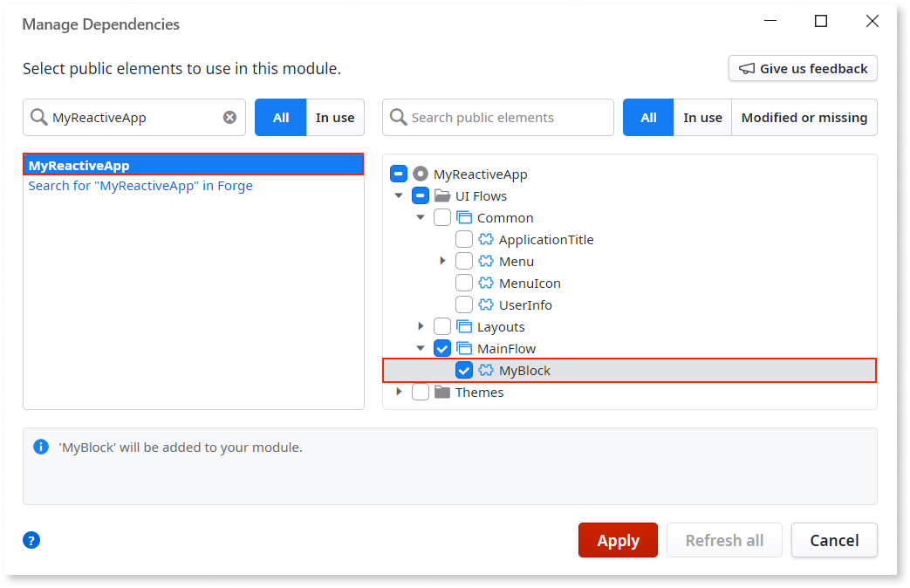Click the Themes folder icon
The width and height of the screenshot is (910, 588).
(x=442, y=393)
